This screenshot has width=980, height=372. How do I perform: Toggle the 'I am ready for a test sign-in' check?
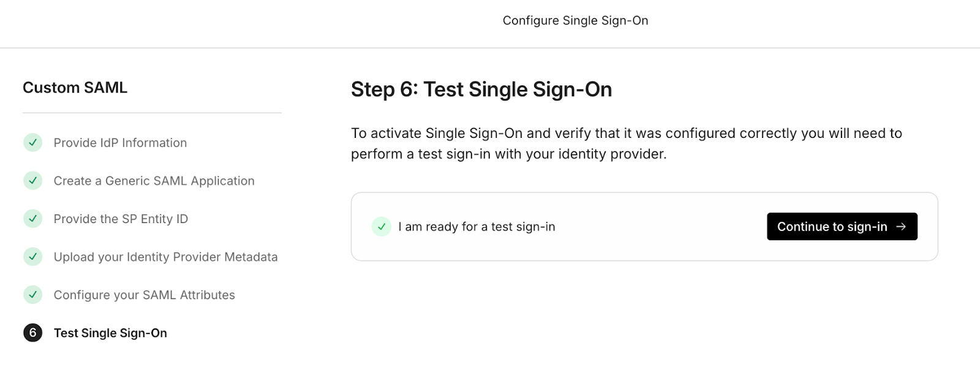coord(382,227)
